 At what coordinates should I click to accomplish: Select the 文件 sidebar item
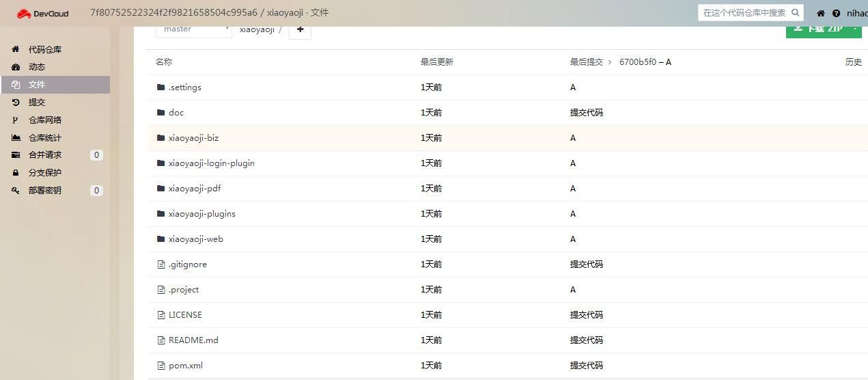tap(55, 85)
